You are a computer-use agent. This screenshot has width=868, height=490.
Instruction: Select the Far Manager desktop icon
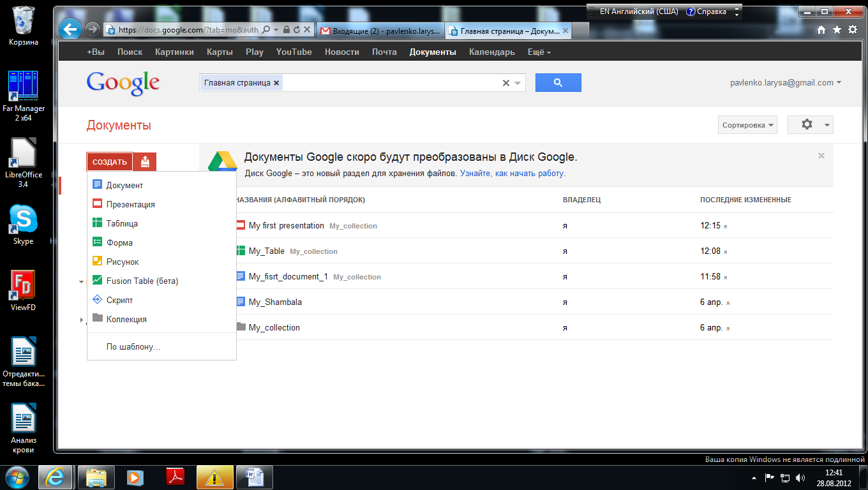[24, 96]
